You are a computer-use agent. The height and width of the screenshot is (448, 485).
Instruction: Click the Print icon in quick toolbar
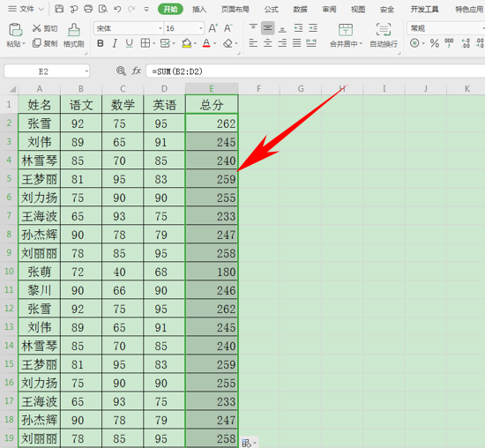pyautogui.click(x=88, y=9)
